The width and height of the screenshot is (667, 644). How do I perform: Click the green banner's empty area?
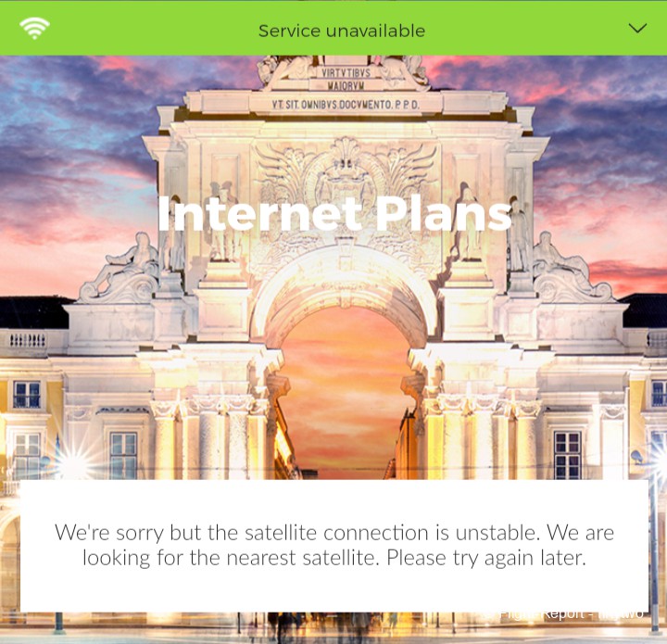pos(532,30)
